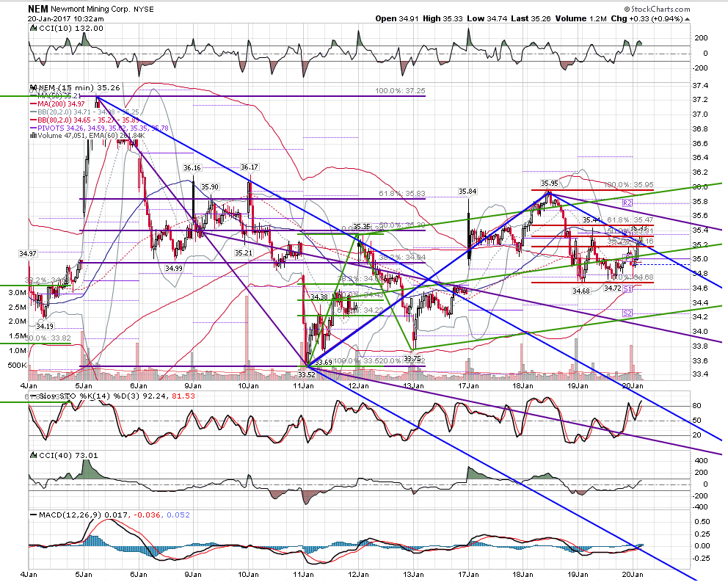Click the red line marker beside MA(200)
Image resolution: width=728 pixels, height=585 pixels.
[33, 104]
